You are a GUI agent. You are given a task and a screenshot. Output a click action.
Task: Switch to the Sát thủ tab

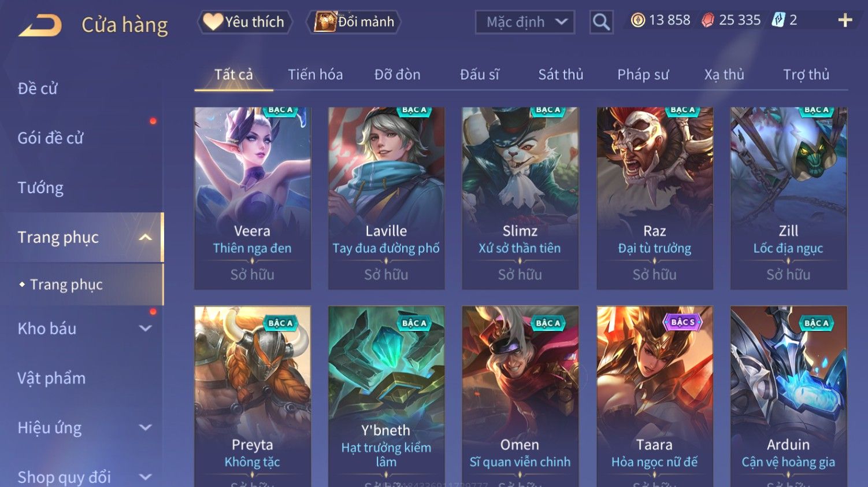(x=561, y=75)
